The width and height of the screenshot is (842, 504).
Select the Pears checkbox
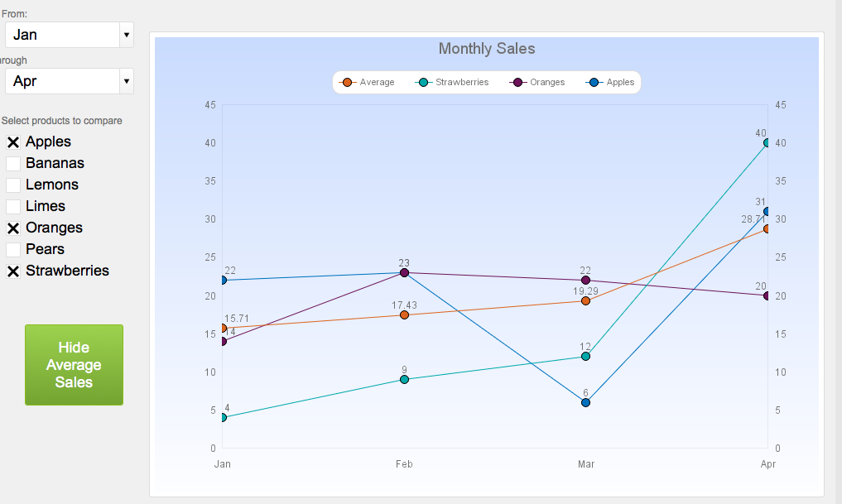click(13, 250)
